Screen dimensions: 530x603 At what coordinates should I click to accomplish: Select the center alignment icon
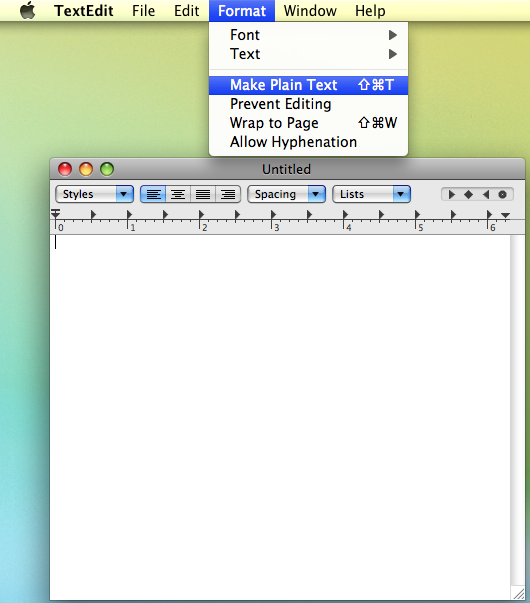tap(178, 194)
